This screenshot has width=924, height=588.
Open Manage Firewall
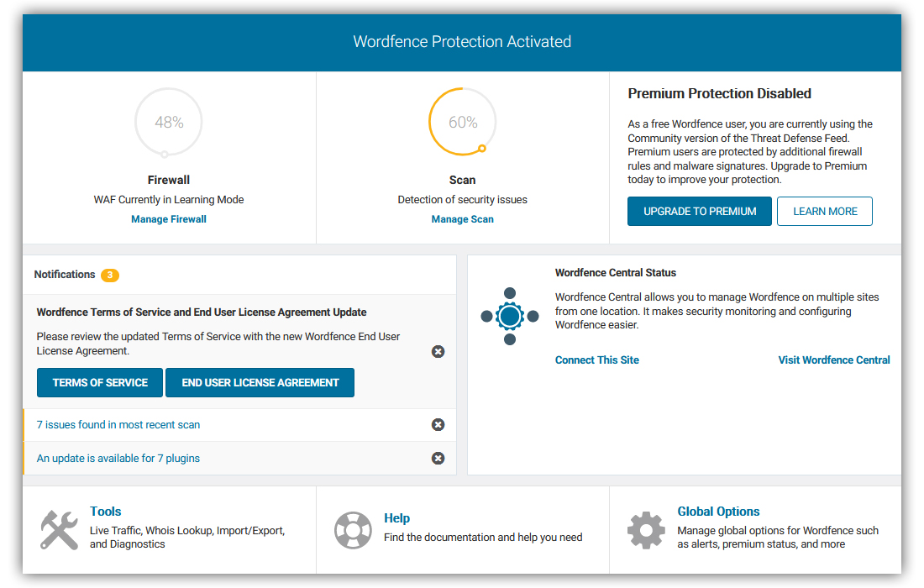click(x=169, y=219)
